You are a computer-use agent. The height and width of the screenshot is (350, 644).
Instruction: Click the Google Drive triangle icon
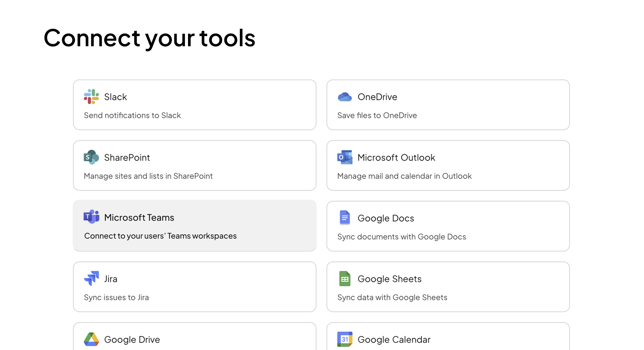click(x=91, y=339)
